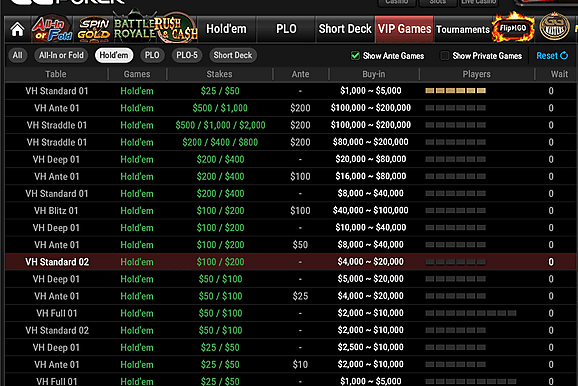Select the VH Blitz 01 table
This screenshot has width=578, height=386.
pos(290,211)
